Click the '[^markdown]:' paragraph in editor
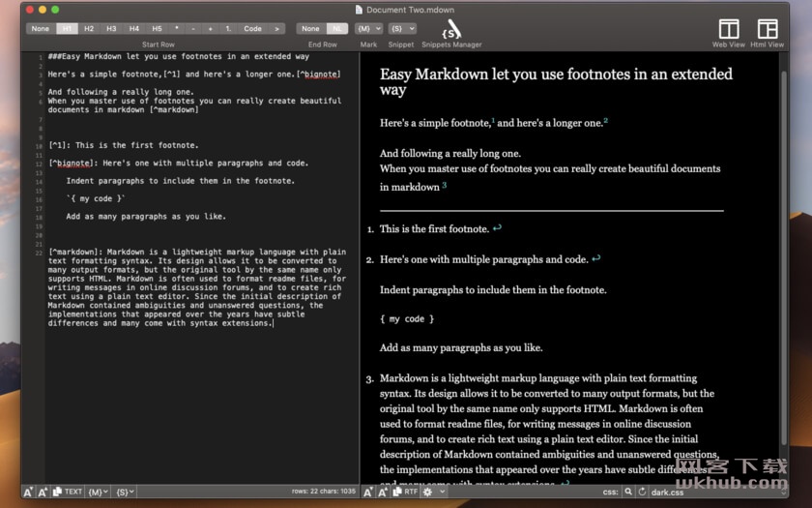This screenshot has height=508, width=812. pyautogui.click(x=197, y=287)
